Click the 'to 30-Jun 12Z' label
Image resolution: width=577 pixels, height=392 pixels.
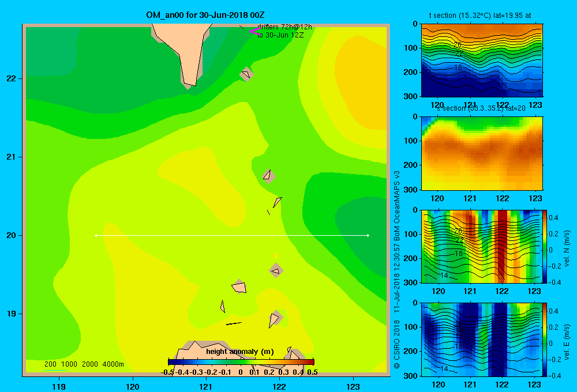pyautogui.click(x=280, y=35)
